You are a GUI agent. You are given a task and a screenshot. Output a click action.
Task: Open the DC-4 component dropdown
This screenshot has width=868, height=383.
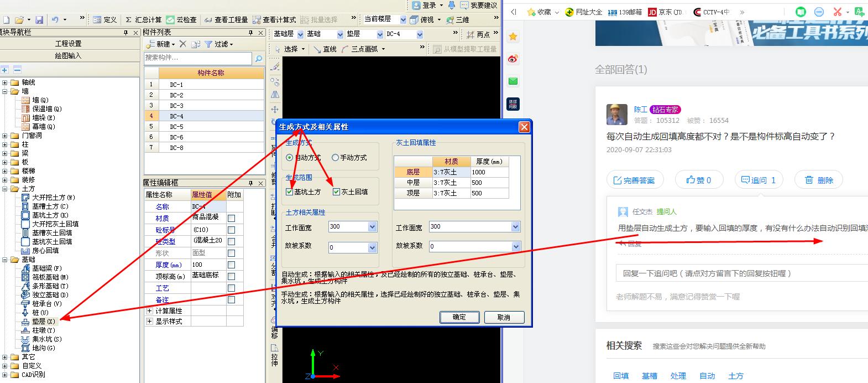(420, 34)
